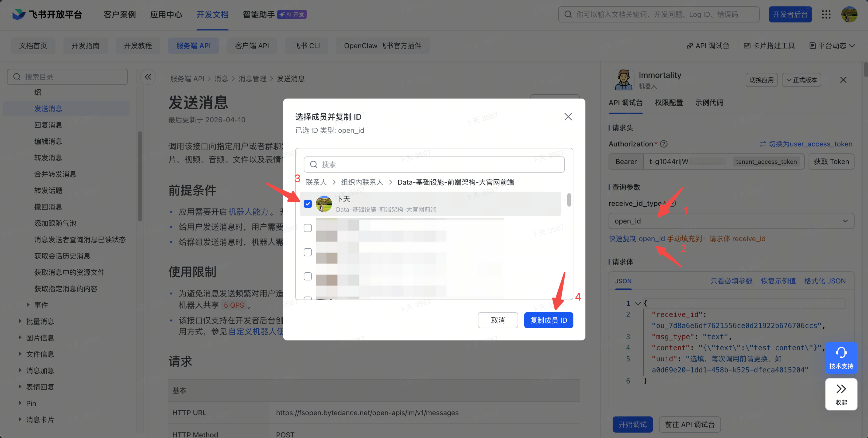Screen dimensions: 868x438
Task: Click 卜天's avatar in member list
Action: point(324,204)
